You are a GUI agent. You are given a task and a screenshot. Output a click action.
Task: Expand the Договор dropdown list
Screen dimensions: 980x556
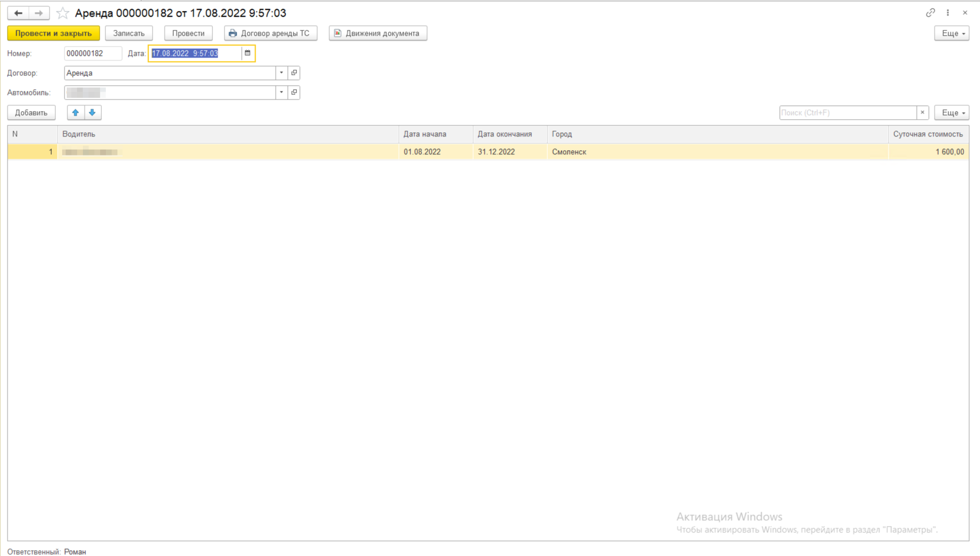(x=281, y=73)
